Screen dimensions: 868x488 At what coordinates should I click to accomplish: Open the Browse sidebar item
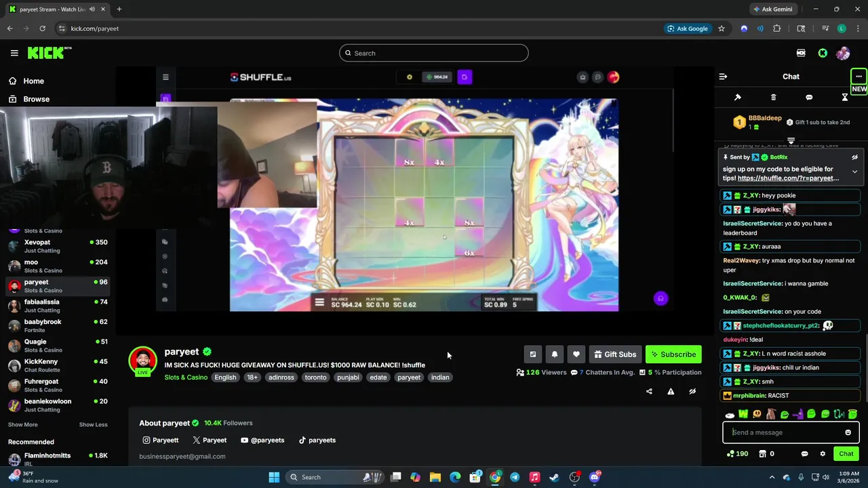(28, 99)
